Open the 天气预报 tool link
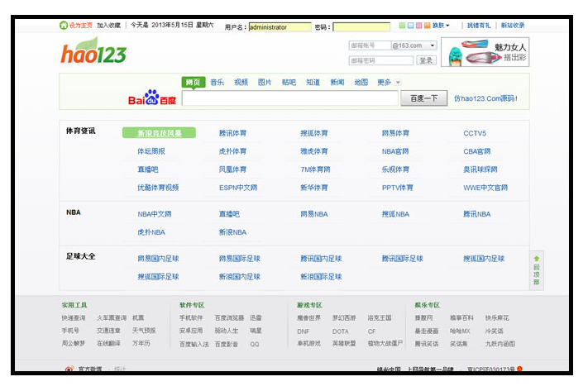This screenshot has width=588, height=391. 144,331
